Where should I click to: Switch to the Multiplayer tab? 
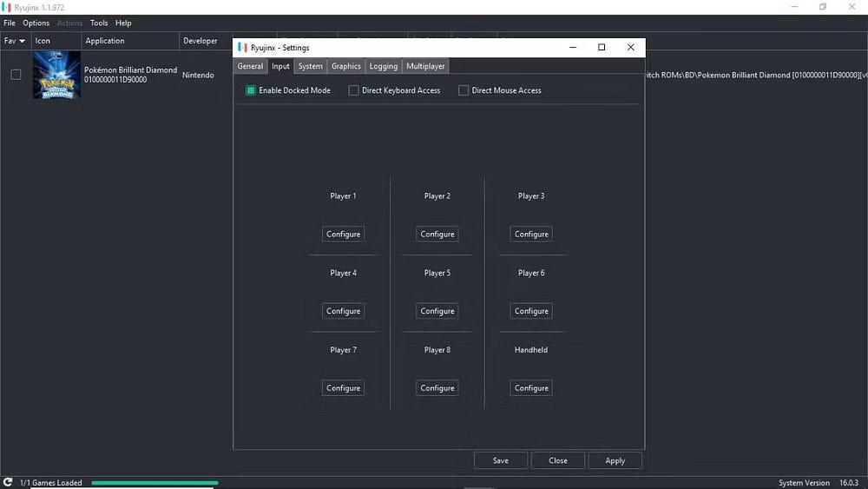click(425, 66)
